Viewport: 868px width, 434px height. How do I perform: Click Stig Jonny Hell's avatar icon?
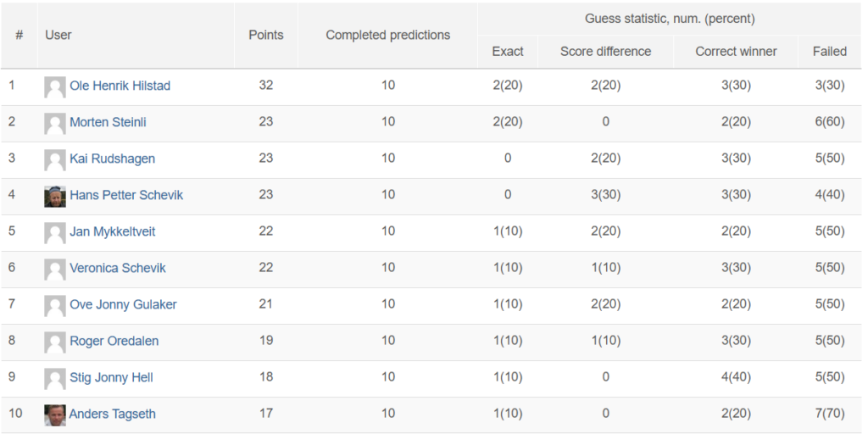[x=55, y=379]
